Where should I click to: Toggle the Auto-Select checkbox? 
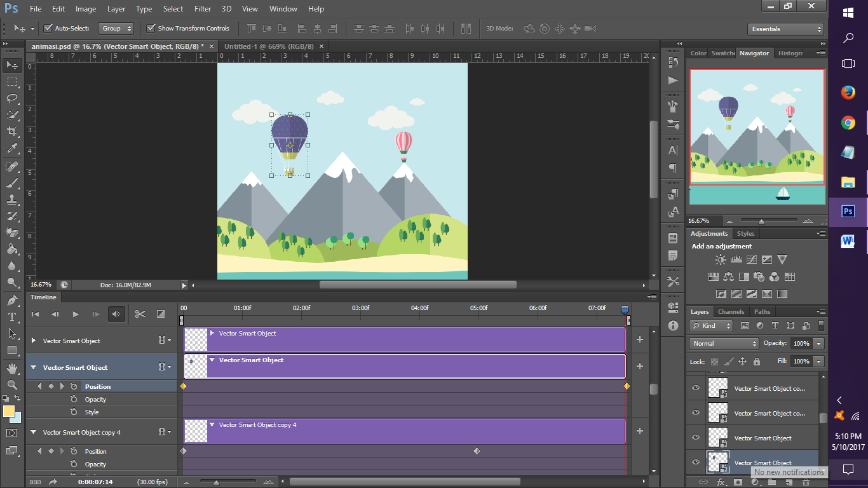[x=48, y=29]
